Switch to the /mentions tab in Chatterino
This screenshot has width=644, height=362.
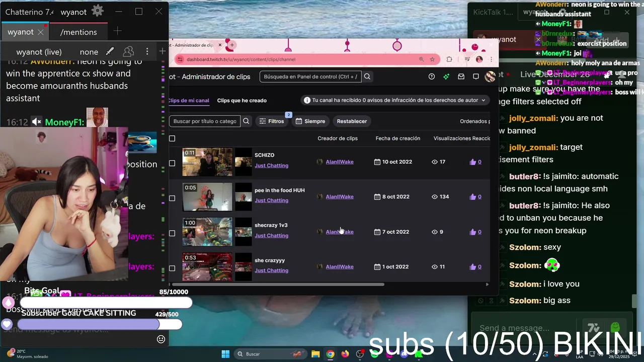coord(78,32)
